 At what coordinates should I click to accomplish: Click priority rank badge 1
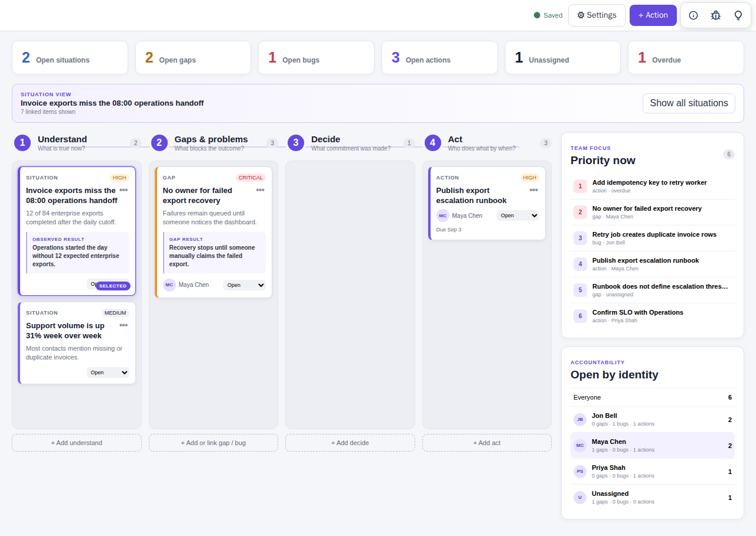pyautogui.click(x=580, y=187)
